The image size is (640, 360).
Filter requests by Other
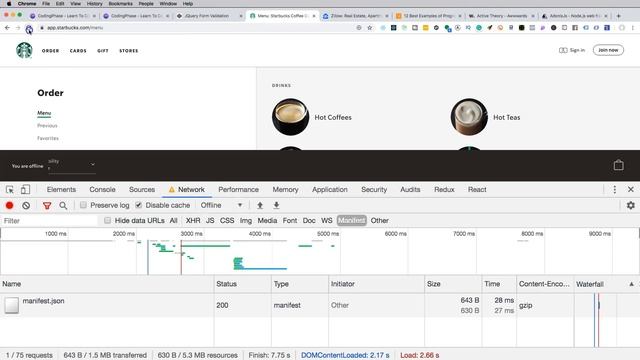(380, 220)
